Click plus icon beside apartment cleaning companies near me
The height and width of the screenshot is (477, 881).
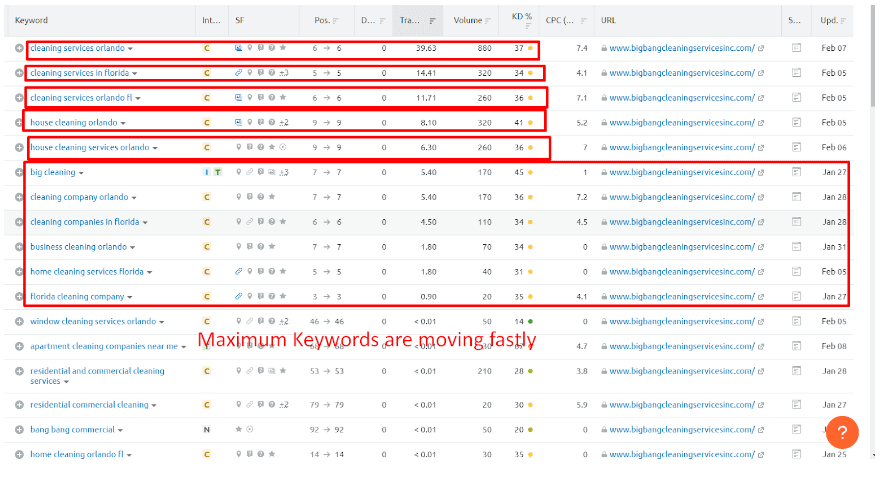pos(19,346)
